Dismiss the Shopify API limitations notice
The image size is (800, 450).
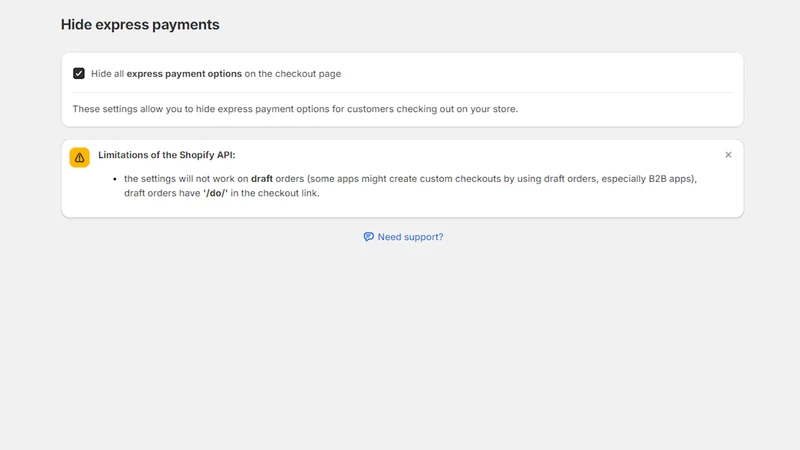pos(728,155)
